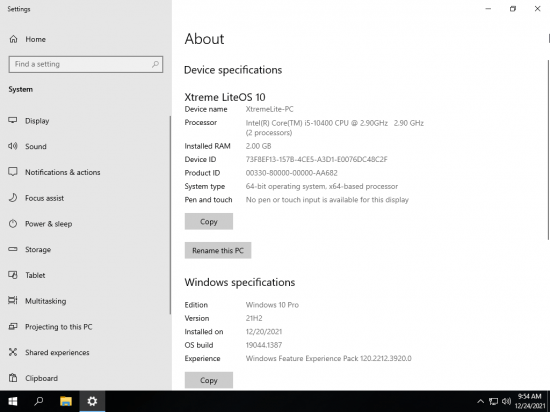
Task: Open Power & sleep settings
Action: point(85,224)
